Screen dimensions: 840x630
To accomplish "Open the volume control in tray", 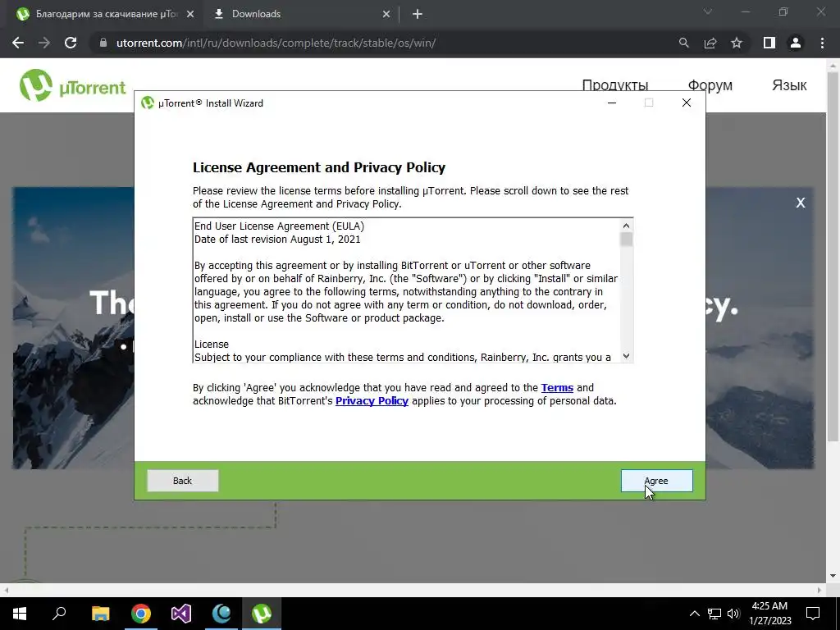I will [x=733, y=614].
